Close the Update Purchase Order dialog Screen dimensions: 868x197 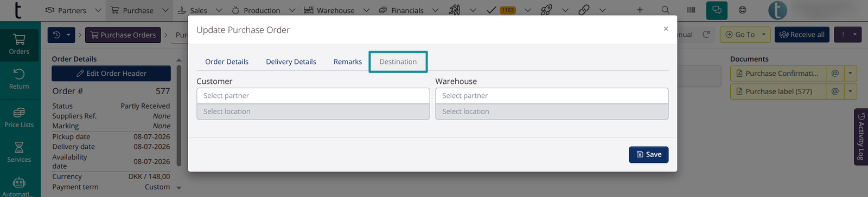coord(666,29)
